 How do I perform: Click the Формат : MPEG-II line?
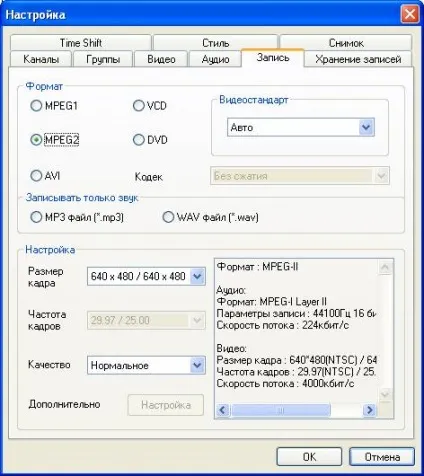pos(257,267)
